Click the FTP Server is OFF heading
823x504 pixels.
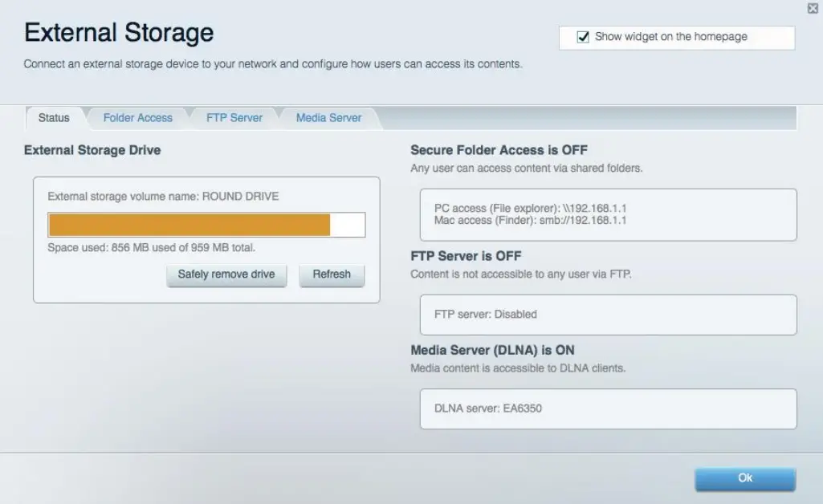466,256
